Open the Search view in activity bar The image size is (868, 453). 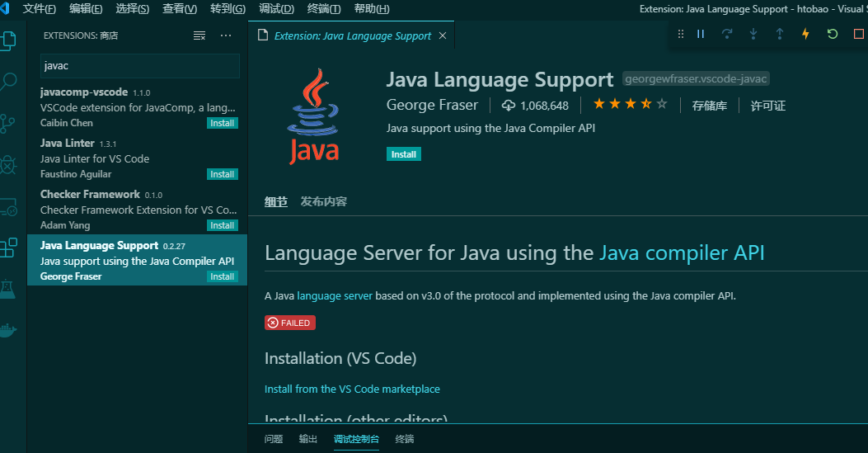7,82
